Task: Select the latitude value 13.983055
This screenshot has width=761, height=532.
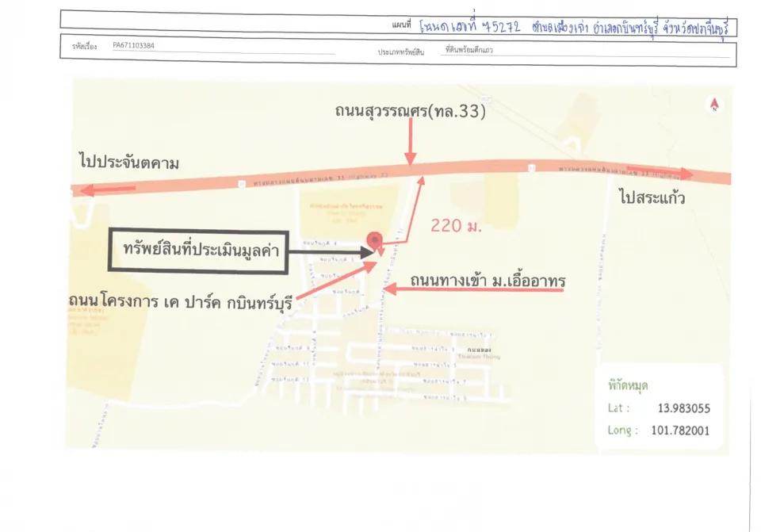Action: click(683, 408)
